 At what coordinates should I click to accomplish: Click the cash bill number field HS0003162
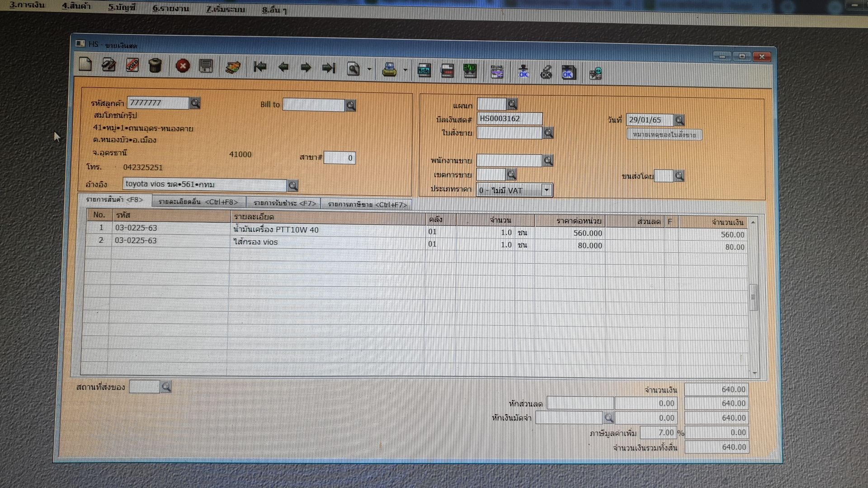click(509, 119)
